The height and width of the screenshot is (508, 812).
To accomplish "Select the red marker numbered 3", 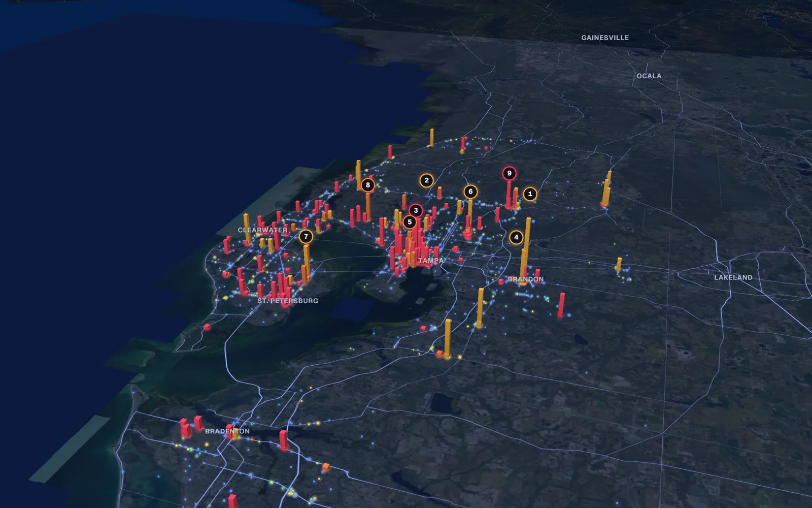I will coord(416,210).
